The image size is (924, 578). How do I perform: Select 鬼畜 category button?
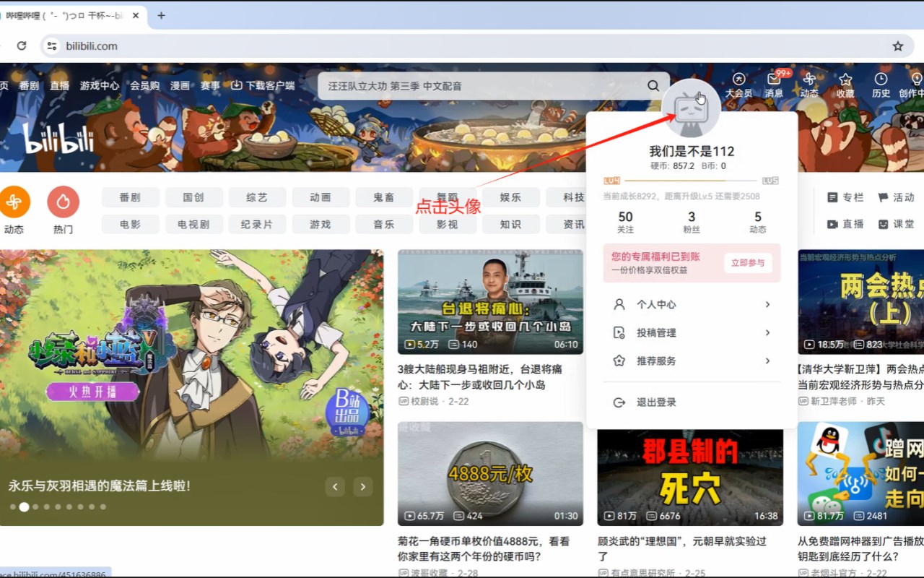click(x=384, y=197)
